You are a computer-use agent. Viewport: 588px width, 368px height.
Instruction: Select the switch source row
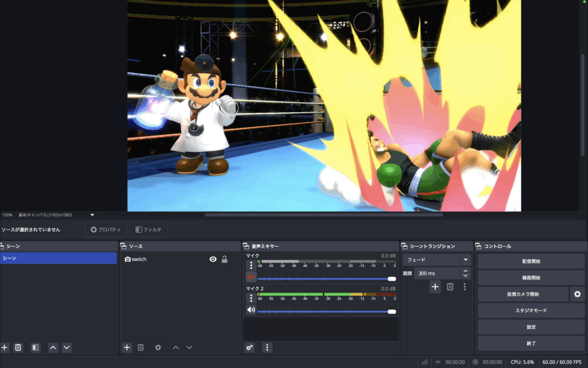[180, 259]
